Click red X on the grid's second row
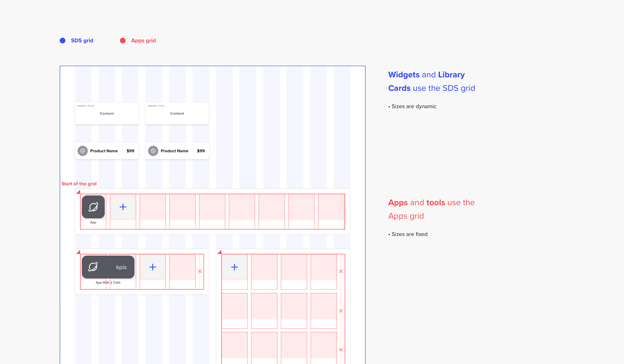624x364 pixels. [341, 311]
